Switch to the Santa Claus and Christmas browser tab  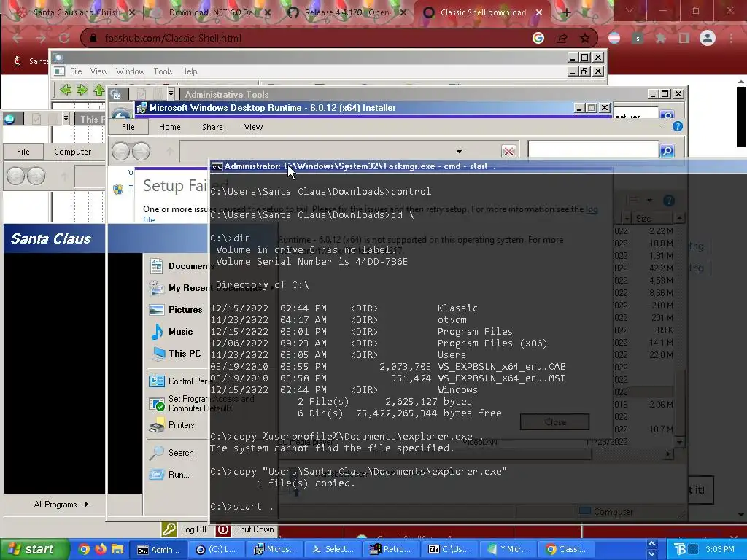point(74,12)
